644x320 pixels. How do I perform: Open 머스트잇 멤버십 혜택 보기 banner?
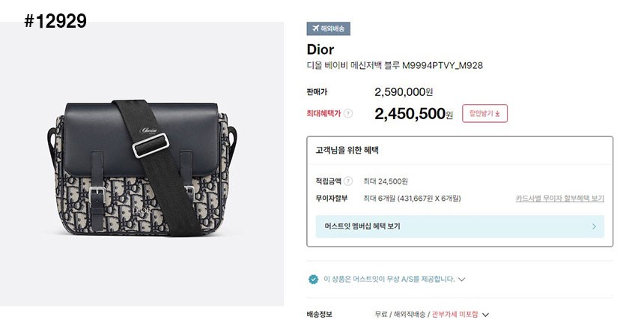[460, 226]
